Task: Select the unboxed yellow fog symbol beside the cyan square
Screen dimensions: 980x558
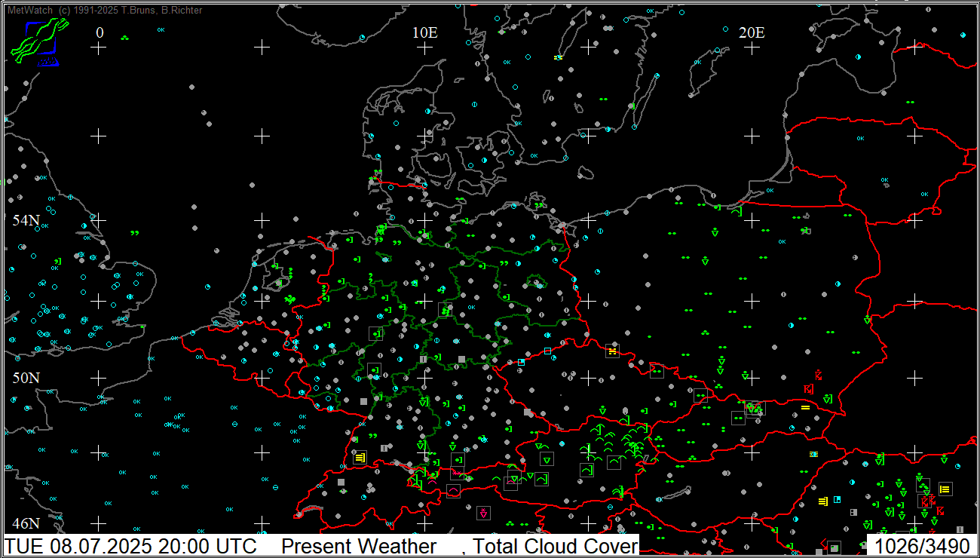Action: (x=823, y=501)
